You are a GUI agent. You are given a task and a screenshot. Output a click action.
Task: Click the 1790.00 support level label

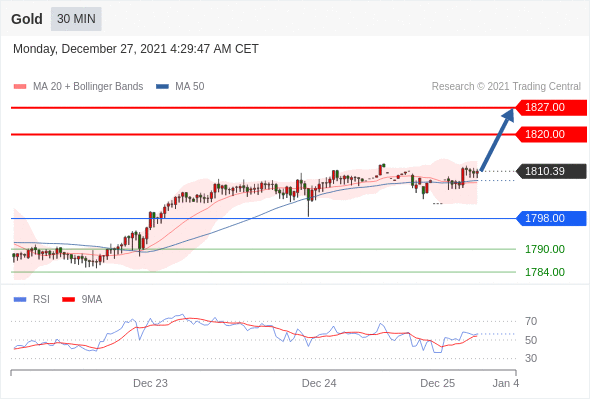point(545,249)
